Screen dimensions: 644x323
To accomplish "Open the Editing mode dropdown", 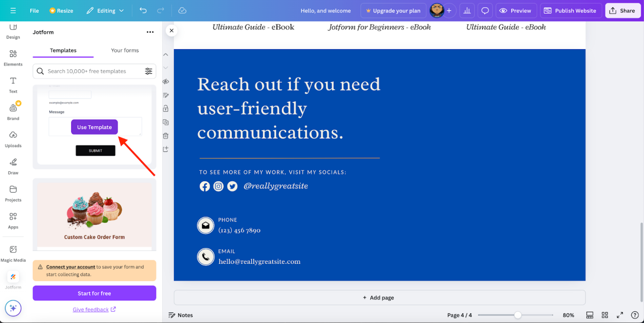I will point(105,10).
